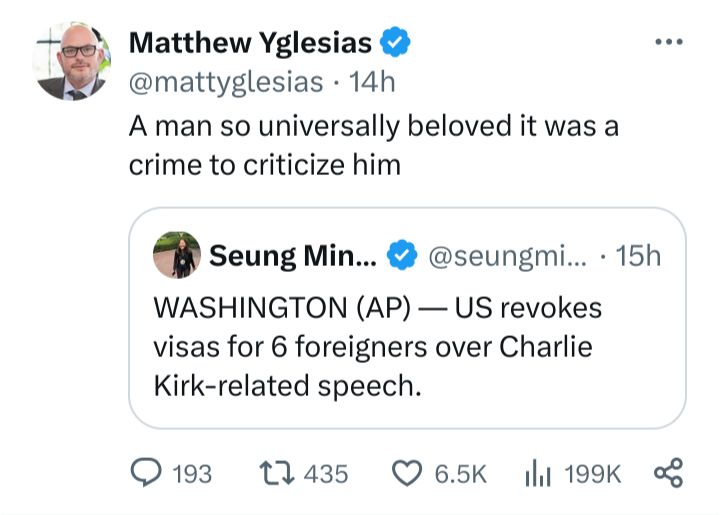Screen dimensions: 720x515
Task: Click the 14h timestamp
Action: [370, 82]
